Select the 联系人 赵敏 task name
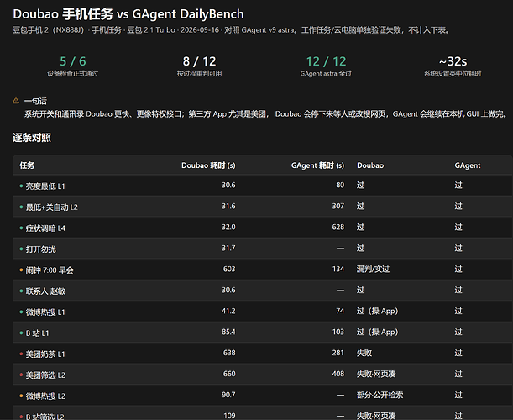 point(45,291)
